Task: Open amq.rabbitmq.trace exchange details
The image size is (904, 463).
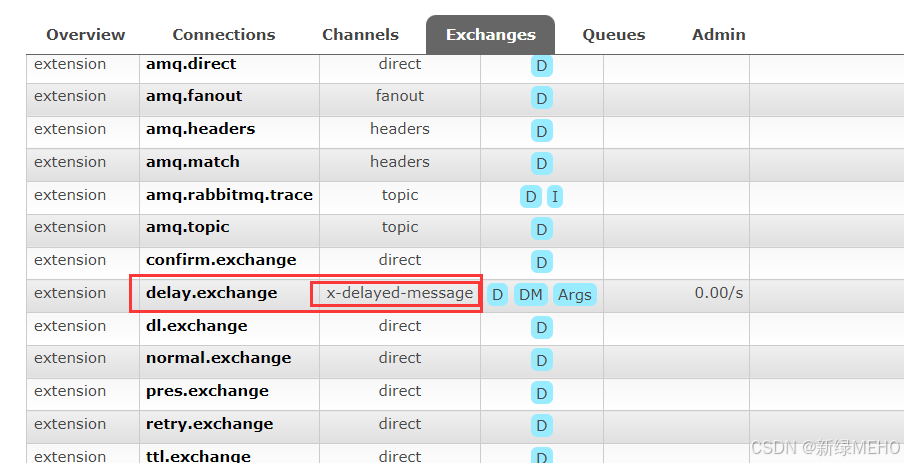Action: pos(229,195)
